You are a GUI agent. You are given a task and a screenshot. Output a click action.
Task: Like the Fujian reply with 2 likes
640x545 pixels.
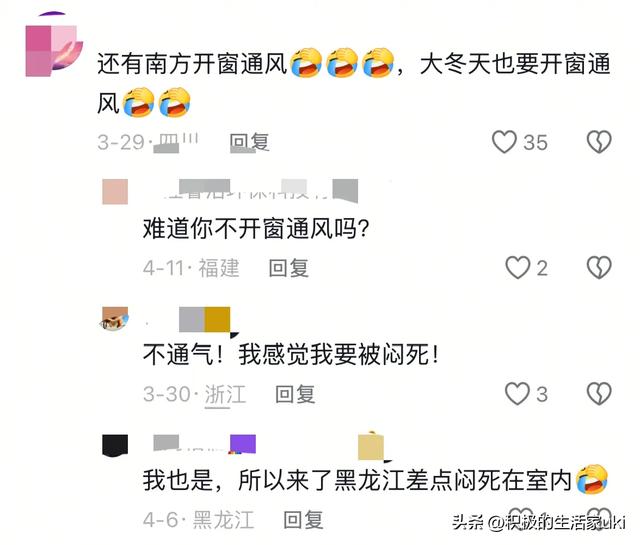[x=518, y=268]
